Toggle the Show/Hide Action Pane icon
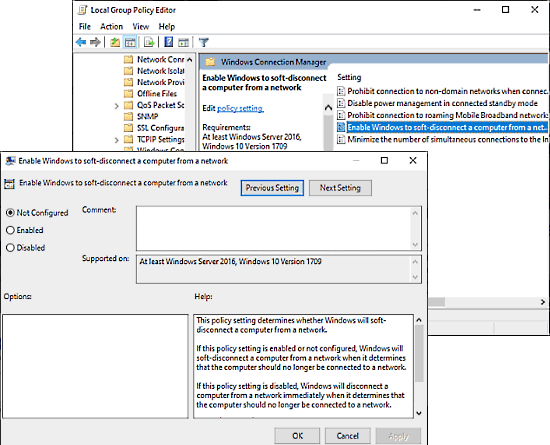The width and height of the screenshot is (550, 445). click(x=183, y=42)
